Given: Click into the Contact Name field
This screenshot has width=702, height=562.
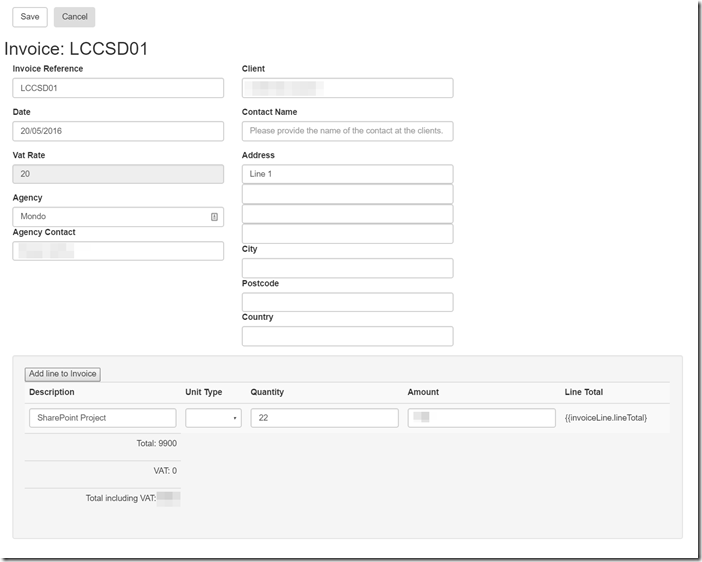Looking at the screenshot, I should tap(347, 131).
